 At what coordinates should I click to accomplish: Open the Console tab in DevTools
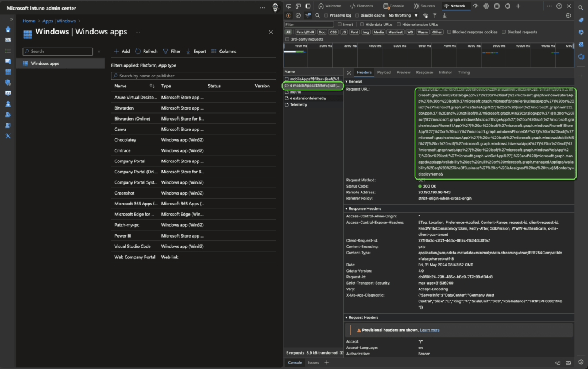393,6
